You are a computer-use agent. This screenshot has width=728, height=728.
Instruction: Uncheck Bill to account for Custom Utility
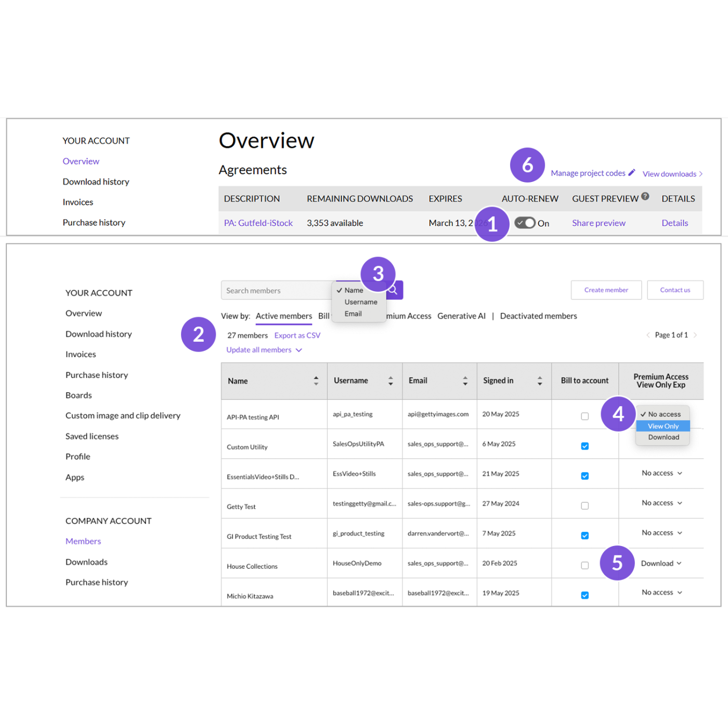[x=584, y=446]
